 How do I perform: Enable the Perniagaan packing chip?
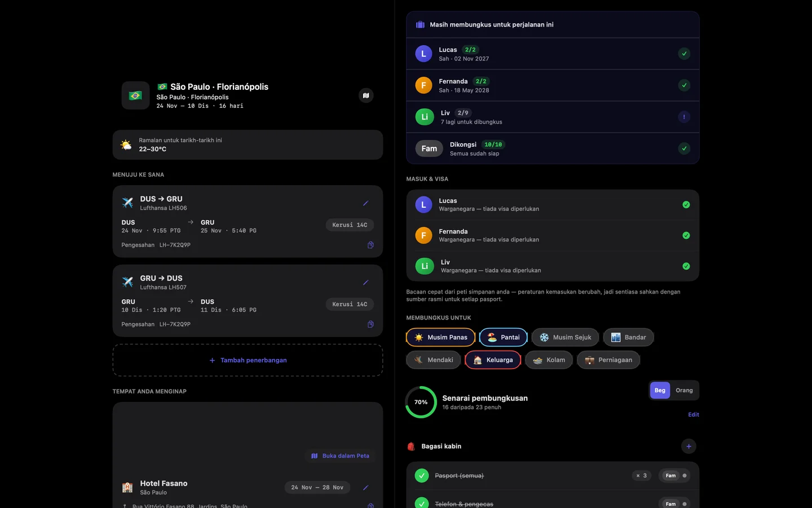click(x=608, y=360)
